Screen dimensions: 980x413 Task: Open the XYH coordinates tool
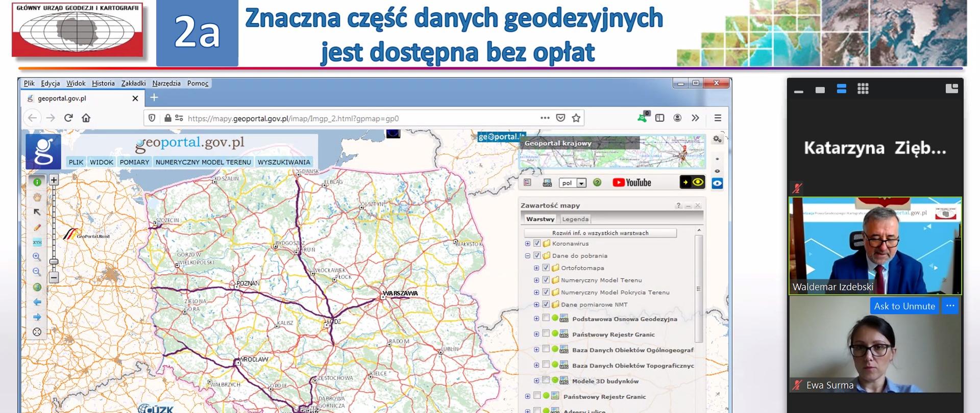click(37, 242)
